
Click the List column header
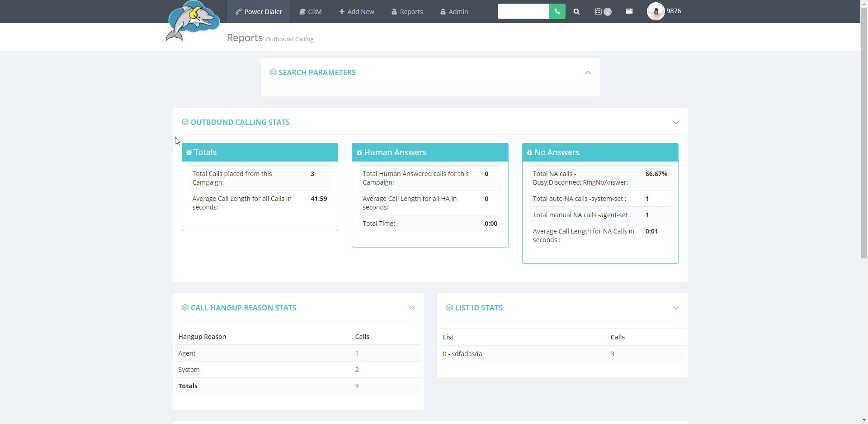[448, 337]
